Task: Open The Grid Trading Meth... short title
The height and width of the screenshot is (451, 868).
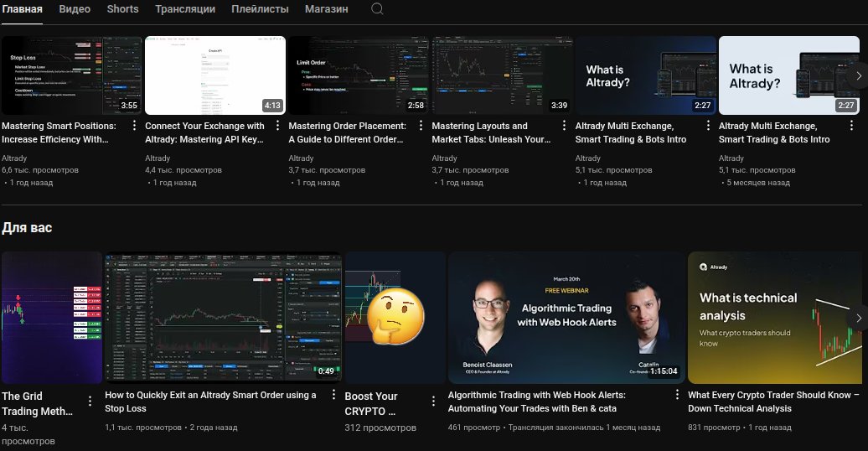Action: [37, 404]
